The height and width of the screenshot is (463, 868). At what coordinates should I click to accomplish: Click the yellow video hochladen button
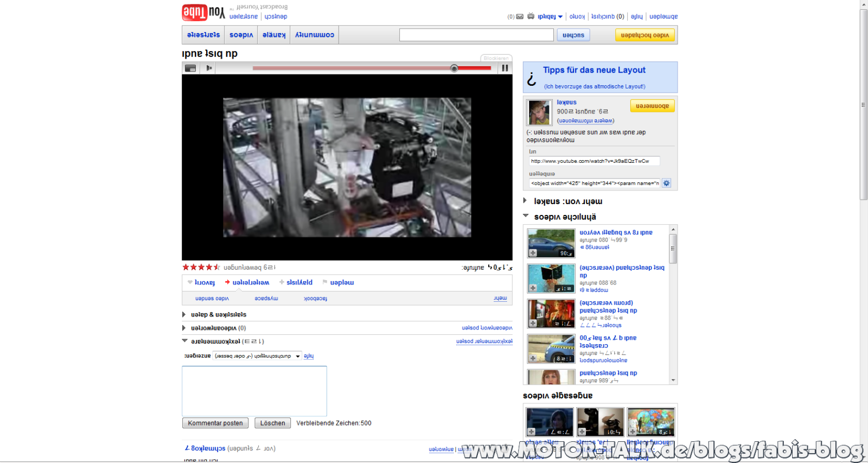click(x=645, y=35)
